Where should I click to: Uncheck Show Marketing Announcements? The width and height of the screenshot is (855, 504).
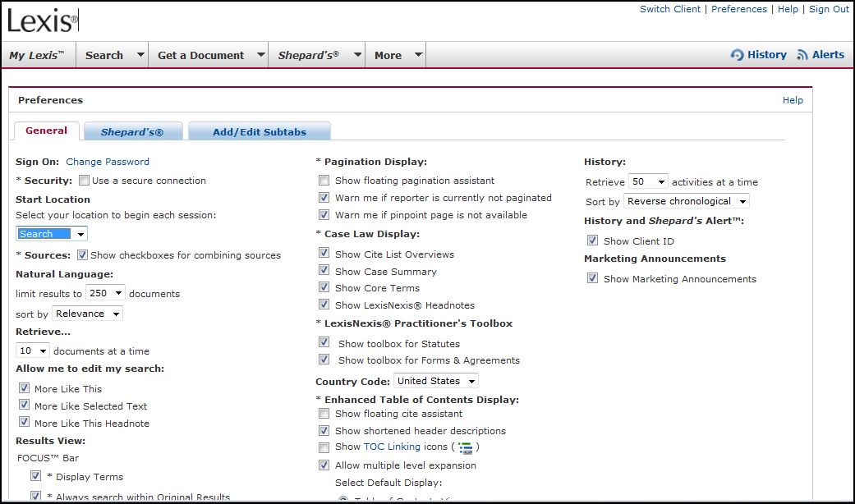(x=592, y=279)
